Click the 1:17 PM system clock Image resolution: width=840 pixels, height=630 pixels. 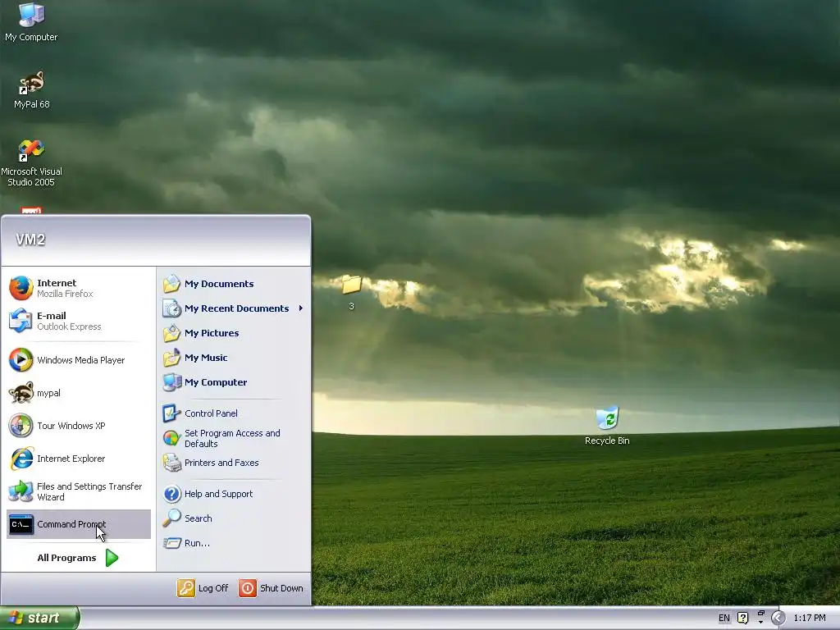click(810, 618)
